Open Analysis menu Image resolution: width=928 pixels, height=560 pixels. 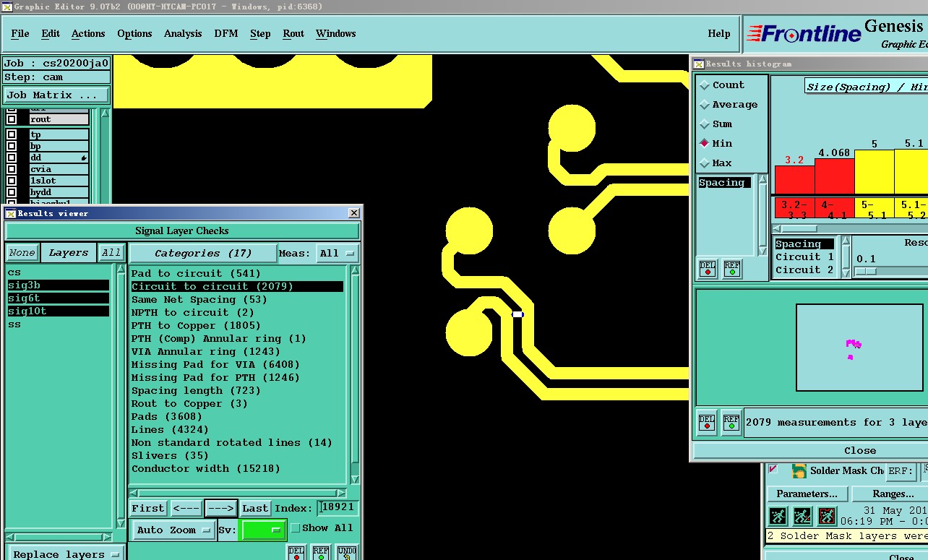coord(183,33)
